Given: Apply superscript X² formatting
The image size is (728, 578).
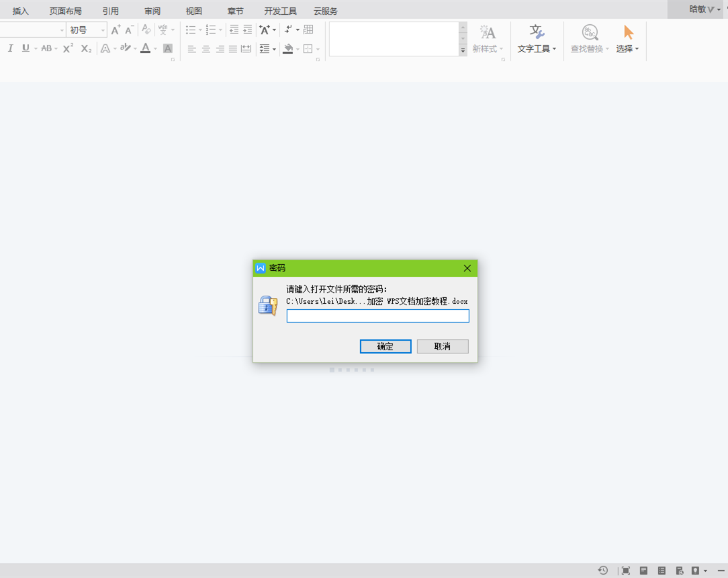Looking at the screenshot, I should point(69,48).
